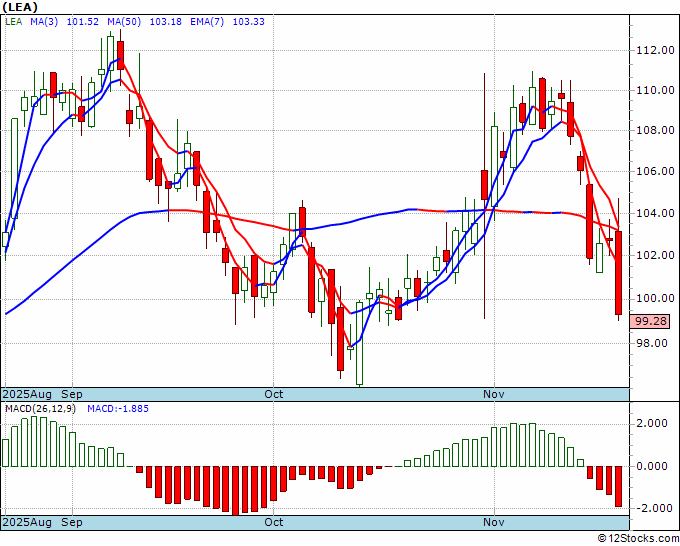This screenshot has height=546, width=680.
Task: Click the final large red candlestick
Action: [x=618, y=273]
